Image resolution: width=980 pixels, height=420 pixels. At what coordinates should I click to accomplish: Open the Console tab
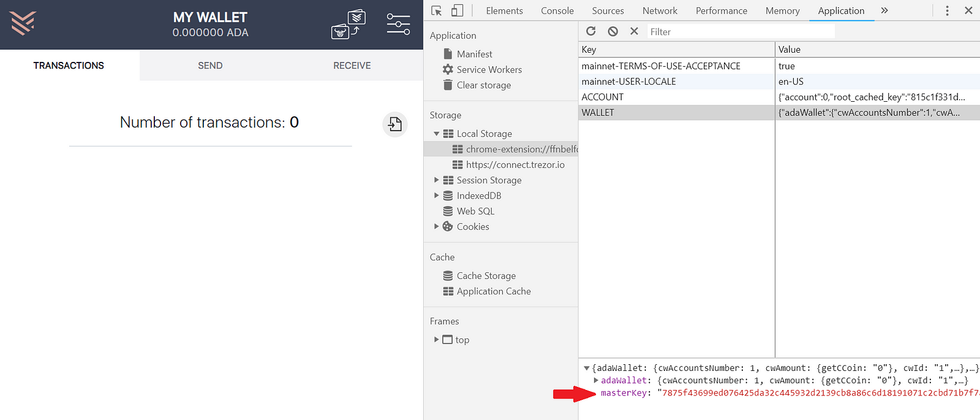(557, 10)
